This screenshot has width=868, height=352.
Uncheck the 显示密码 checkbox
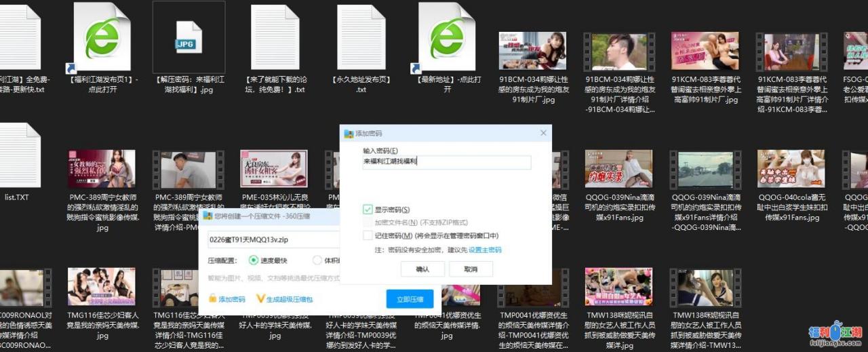coord(368,210)
